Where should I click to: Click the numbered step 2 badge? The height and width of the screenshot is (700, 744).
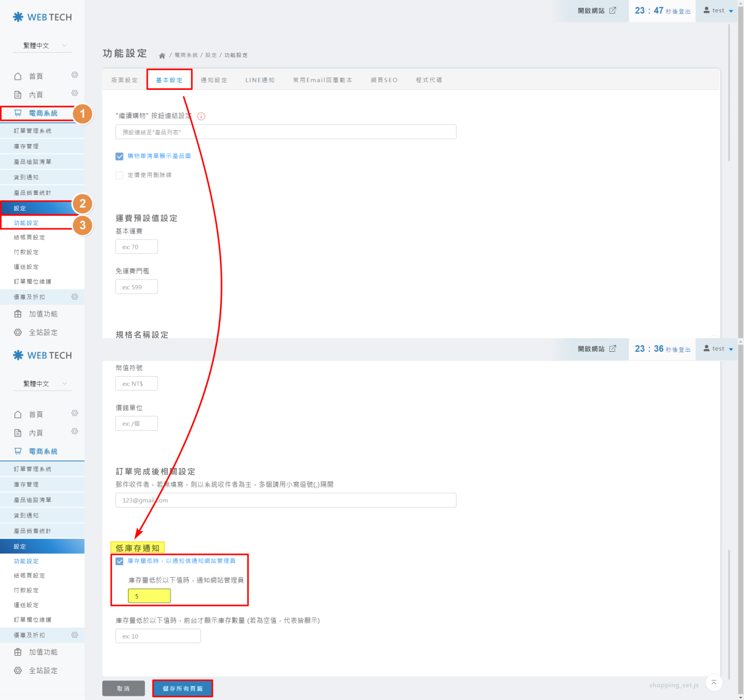82,204
